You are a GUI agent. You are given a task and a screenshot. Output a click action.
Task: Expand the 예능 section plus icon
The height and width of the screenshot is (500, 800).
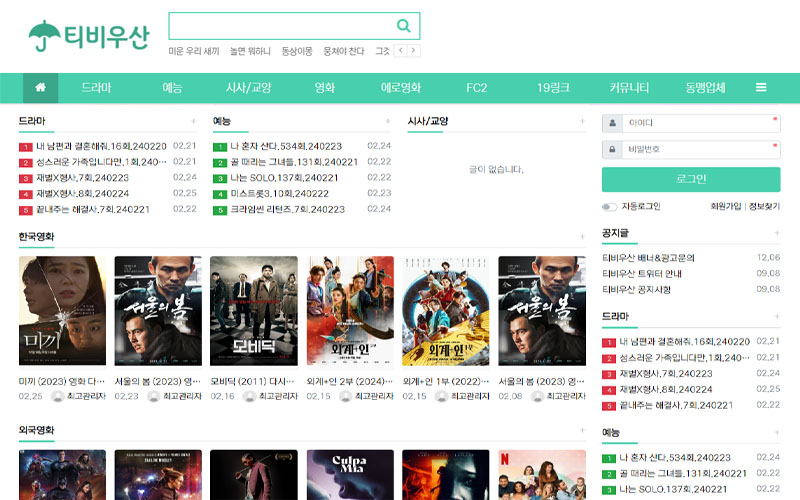click(388, 121)
